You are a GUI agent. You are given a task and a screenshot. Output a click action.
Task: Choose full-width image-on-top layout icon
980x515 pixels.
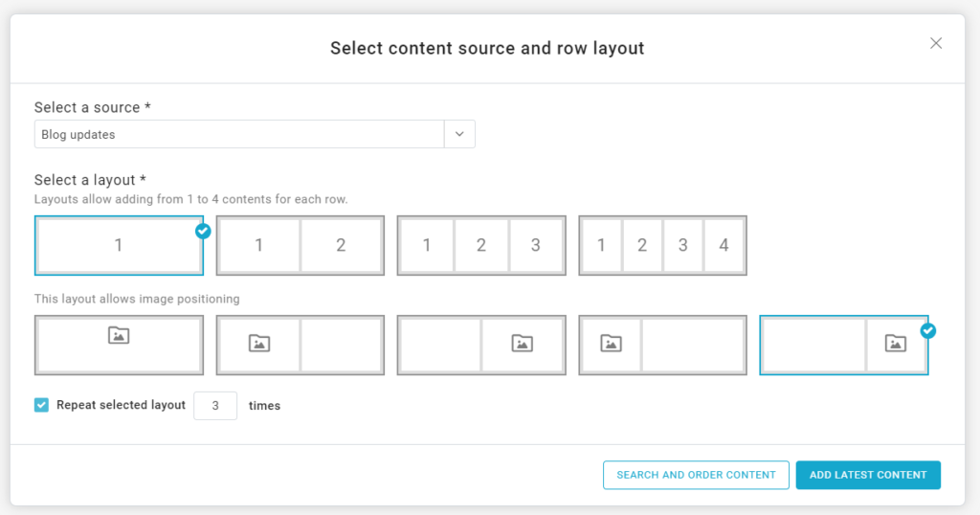coord(119,345)
